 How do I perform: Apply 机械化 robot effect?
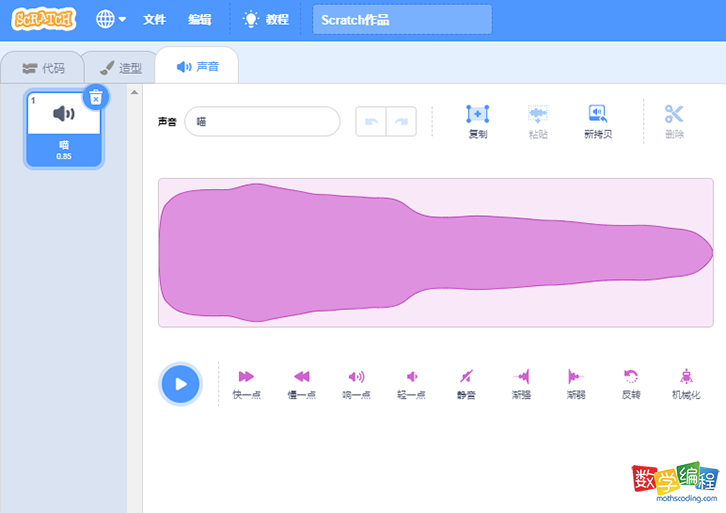click(x=686, y=385)
